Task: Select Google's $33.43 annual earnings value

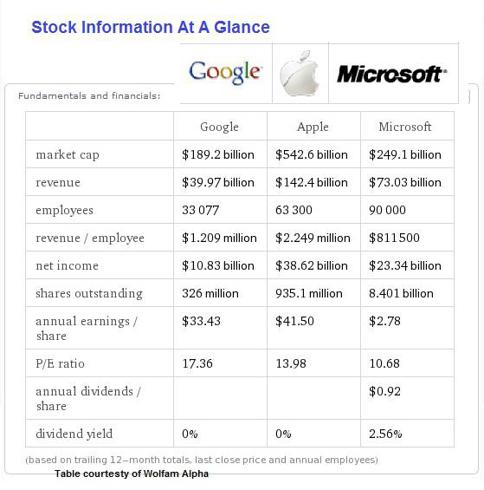Action: point(201,321)
